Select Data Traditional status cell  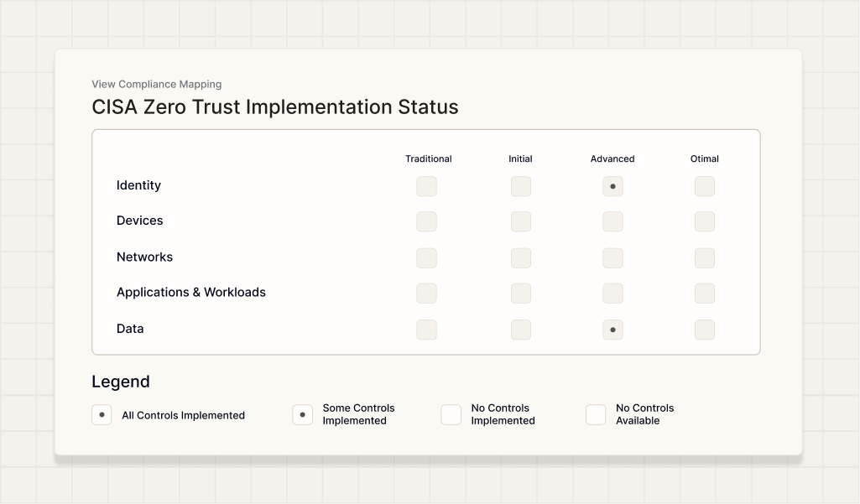[427, 330]
